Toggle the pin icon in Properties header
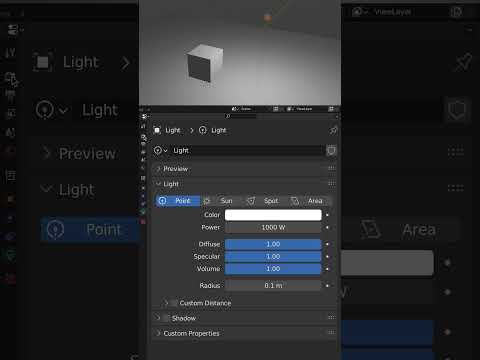Screen dimensions: 480x360 tap(333, 130)
